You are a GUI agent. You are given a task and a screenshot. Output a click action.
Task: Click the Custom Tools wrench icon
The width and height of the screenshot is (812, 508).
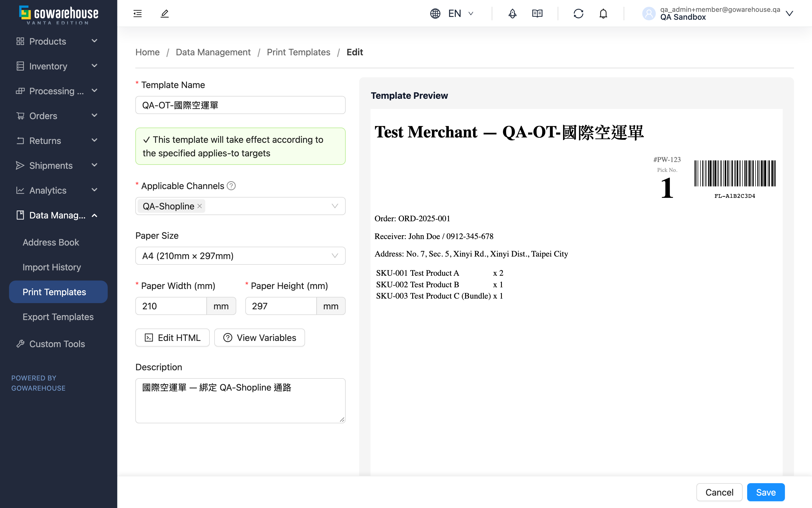click(20, 344)
